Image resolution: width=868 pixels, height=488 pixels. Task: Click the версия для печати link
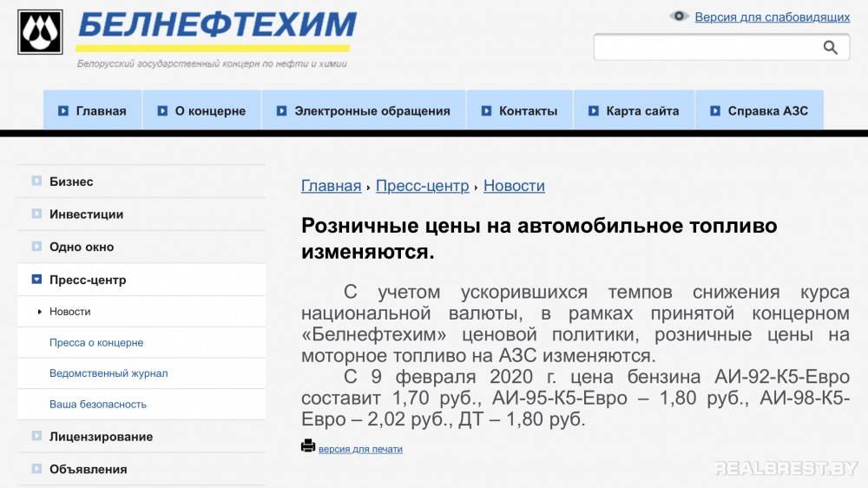(360, 449)
